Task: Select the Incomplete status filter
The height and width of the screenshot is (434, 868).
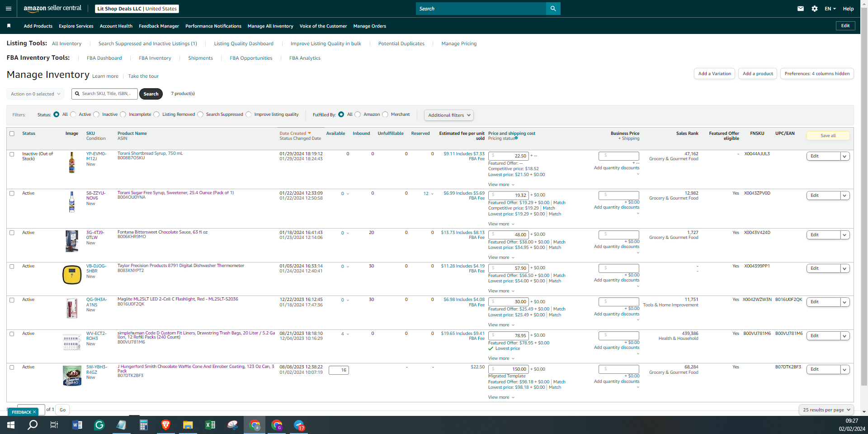Action: (123, 114)
